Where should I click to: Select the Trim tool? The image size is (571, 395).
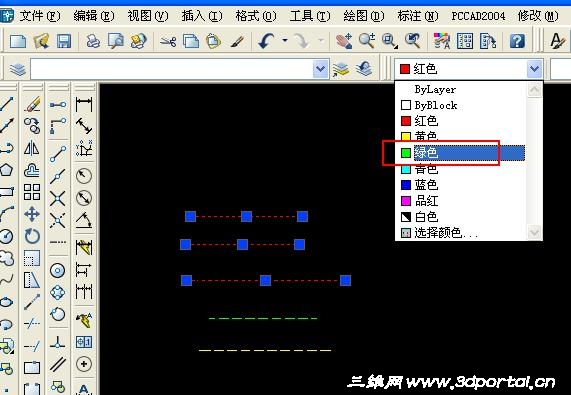pos(32,323)
